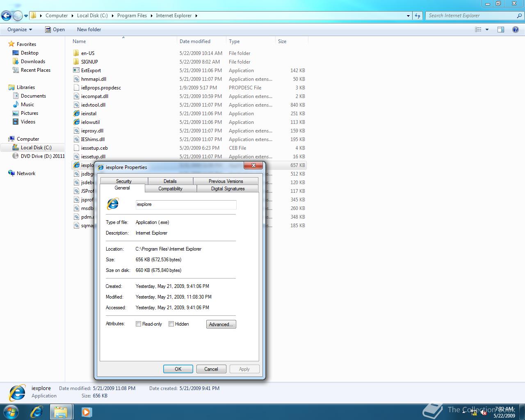Click the Advanced... button
Screen dimensions: 525x420
tap(221, 324)
